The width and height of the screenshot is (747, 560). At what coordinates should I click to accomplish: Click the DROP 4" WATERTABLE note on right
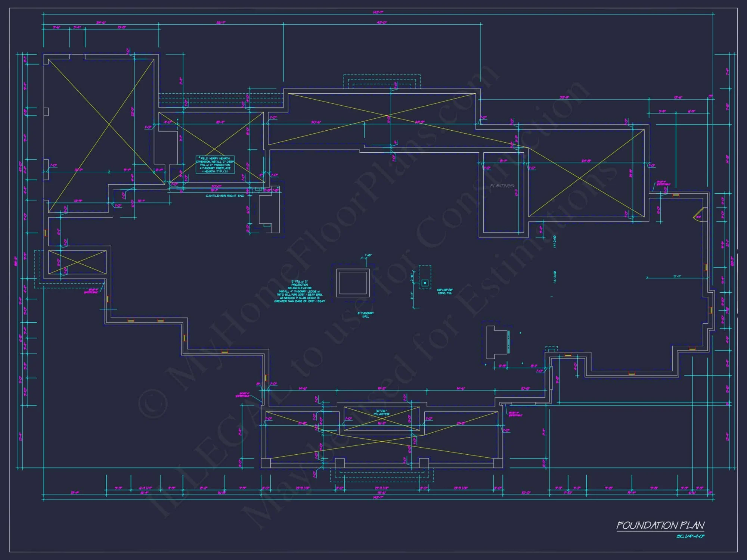[663, 184]
